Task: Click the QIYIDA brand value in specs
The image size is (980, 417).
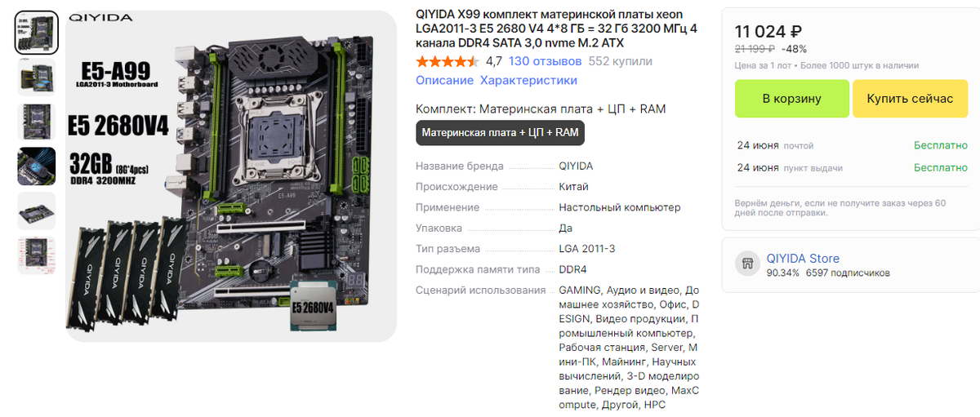Action: [577, 166]
